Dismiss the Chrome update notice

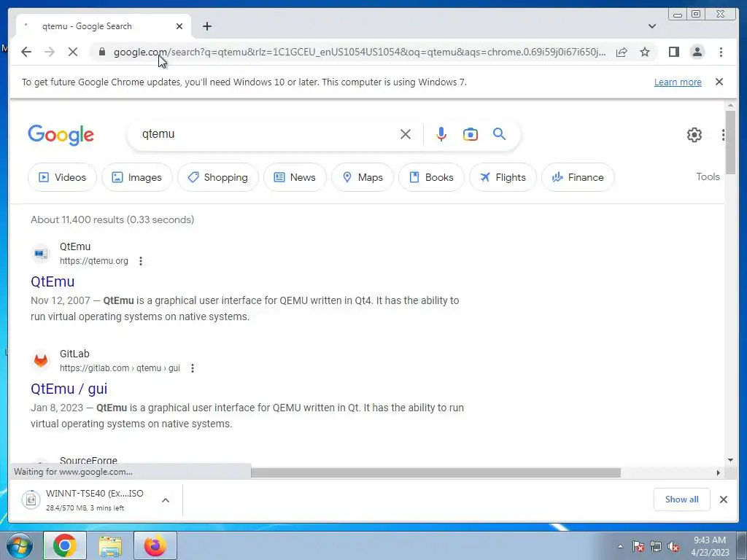719,82
